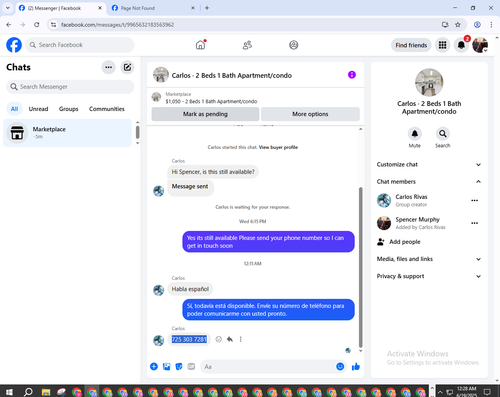The width and height of the screenshot is (500, 397).
Task: Open more options for phone number message
Action: (x=240, y=339)
